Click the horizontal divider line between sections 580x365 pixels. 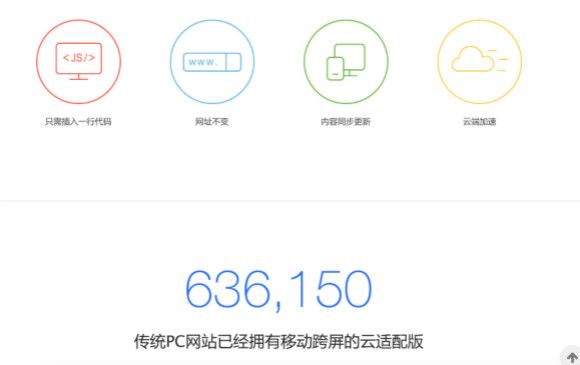click(290, 201)
